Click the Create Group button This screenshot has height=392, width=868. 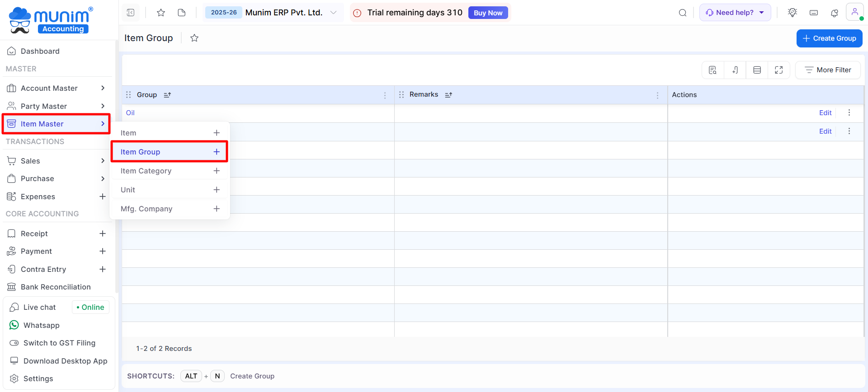829,38
